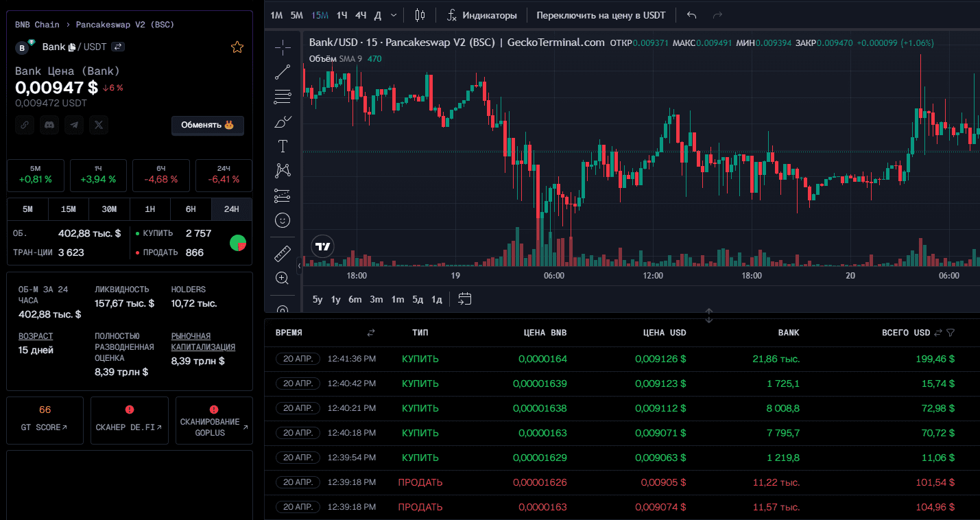980x520 pixels.
Task: Expand the timeframe dropdown chevron
Action: coord(394,15)
